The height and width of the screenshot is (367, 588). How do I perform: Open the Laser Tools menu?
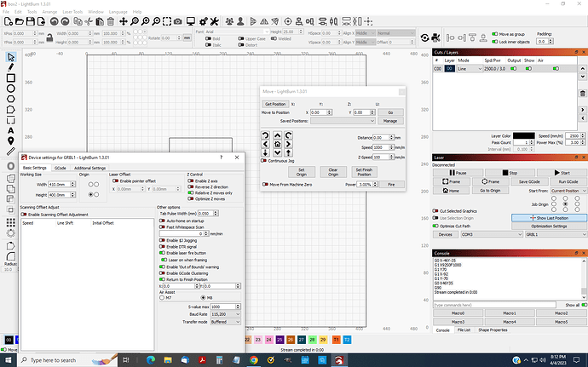(72, 12)
